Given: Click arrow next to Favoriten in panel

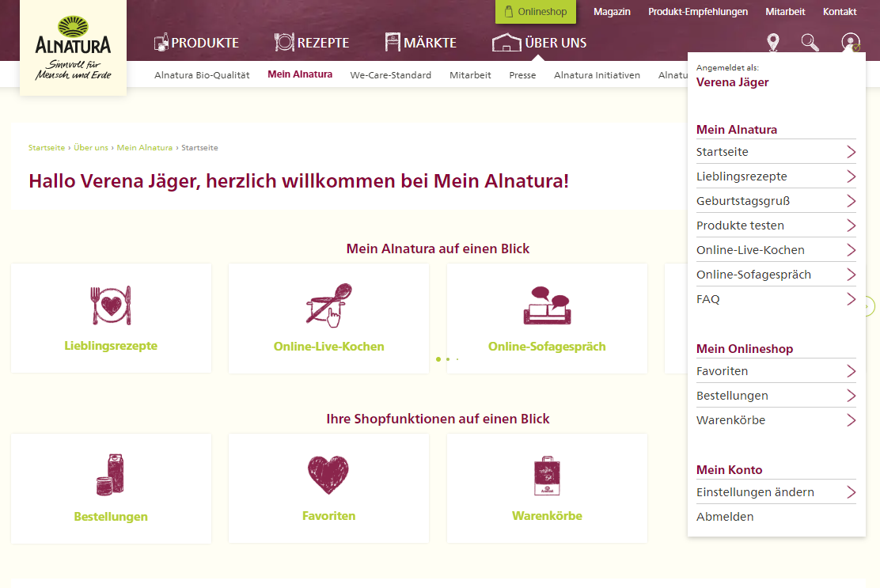Looking at the screenshot, I should pyautogui.click(x=851, y=371).
